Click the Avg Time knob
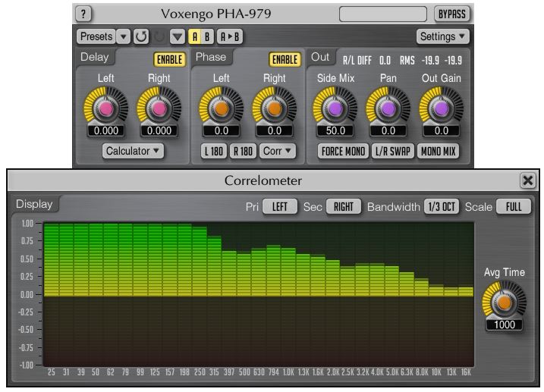Image resolution: width=544 pixels, height=392 pixels. [505, 303]
